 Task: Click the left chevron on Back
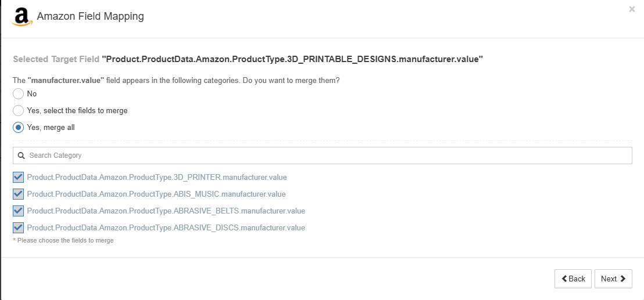pyautogui.click(x=564, y=279)
